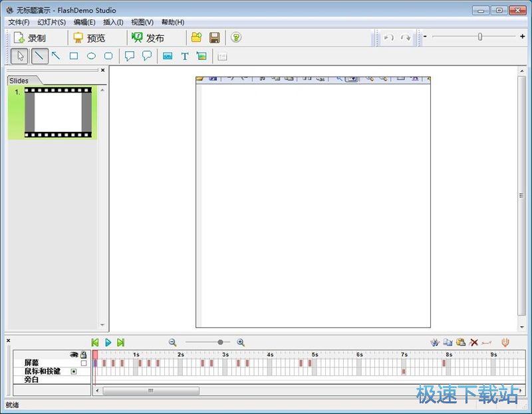Screen dimensions: 532x414
Task: Click the 发布 publish button
Action: coord(148,38)
